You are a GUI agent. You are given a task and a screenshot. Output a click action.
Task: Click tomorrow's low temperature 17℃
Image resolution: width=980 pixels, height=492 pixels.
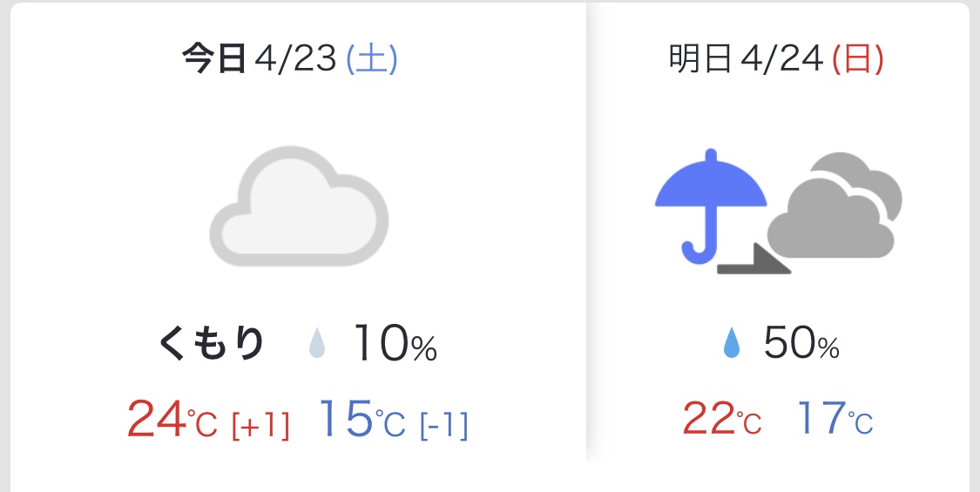835,418
